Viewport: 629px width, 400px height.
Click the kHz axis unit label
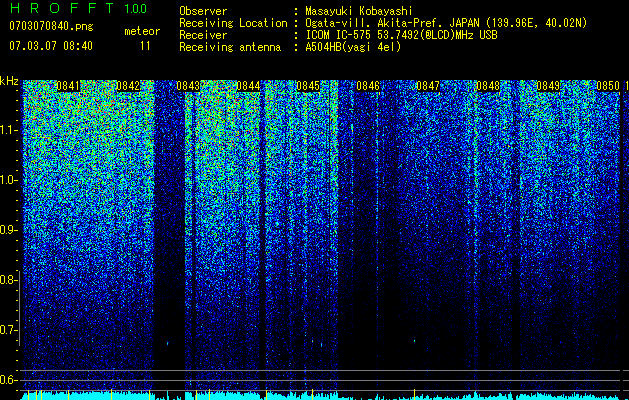tap(9, 81)
